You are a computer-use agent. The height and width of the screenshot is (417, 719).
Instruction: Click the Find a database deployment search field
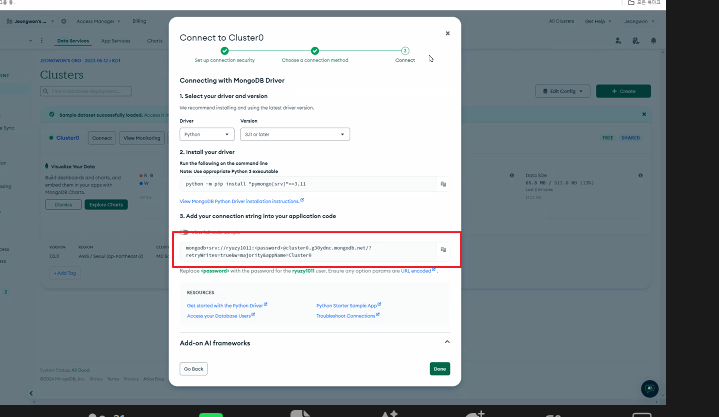86,91
